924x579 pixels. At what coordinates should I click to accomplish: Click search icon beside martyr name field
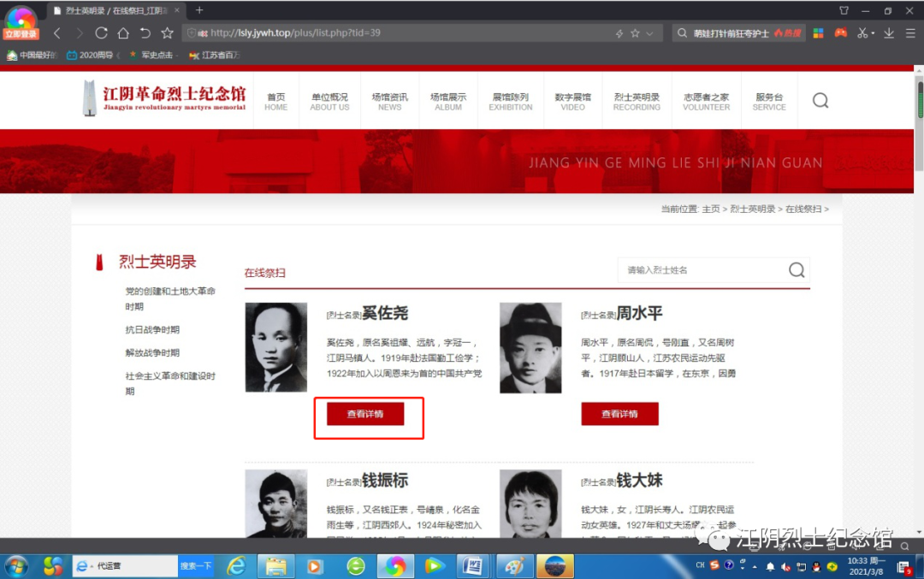tap(796, 270)
